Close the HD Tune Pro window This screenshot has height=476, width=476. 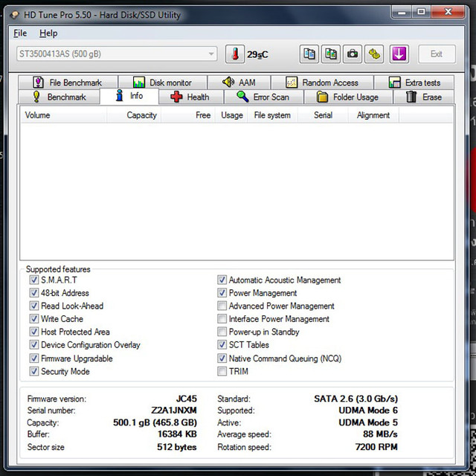pyautogui.click(x=448, y=12)
